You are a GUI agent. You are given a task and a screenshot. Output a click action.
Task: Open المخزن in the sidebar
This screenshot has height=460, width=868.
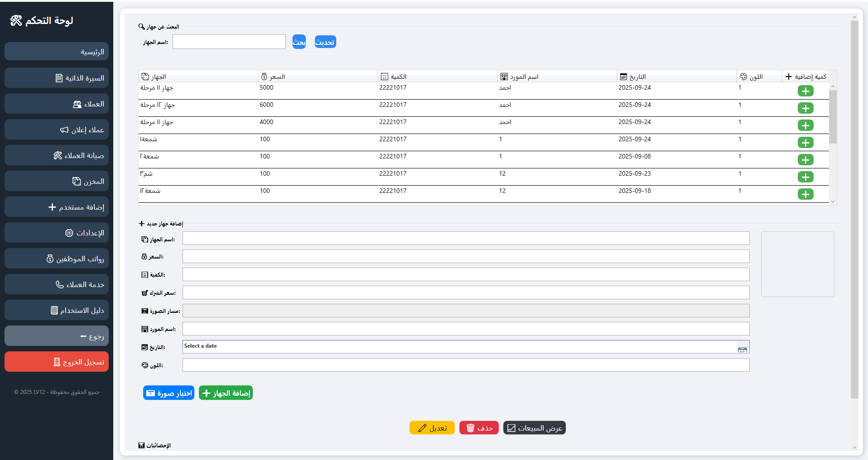57,181
